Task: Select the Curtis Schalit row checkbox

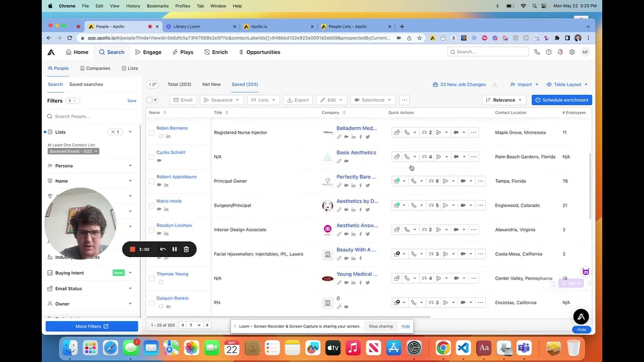Action: click(x=151, y=157)
